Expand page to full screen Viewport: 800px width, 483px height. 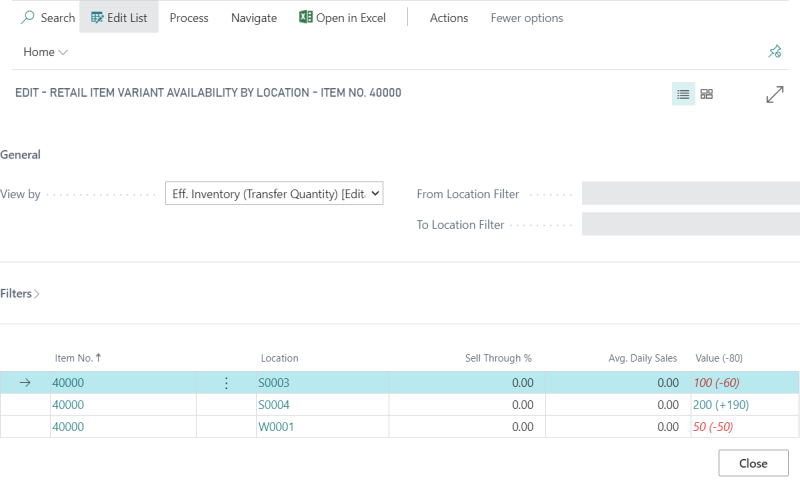(x=774, y=94)
